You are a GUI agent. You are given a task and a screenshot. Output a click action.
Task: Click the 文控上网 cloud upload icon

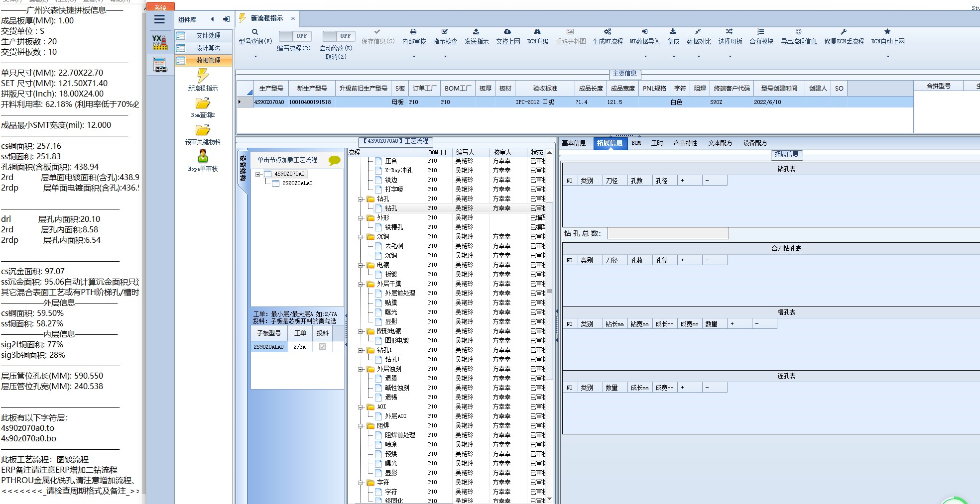pos(507,32)
